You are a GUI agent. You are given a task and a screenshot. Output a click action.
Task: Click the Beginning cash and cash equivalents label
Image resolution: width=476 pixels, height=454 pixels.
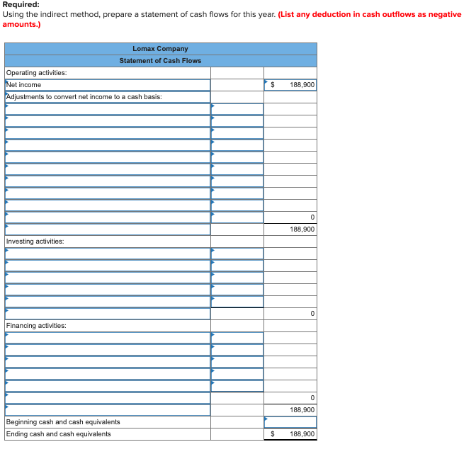(x=63, y=422)
